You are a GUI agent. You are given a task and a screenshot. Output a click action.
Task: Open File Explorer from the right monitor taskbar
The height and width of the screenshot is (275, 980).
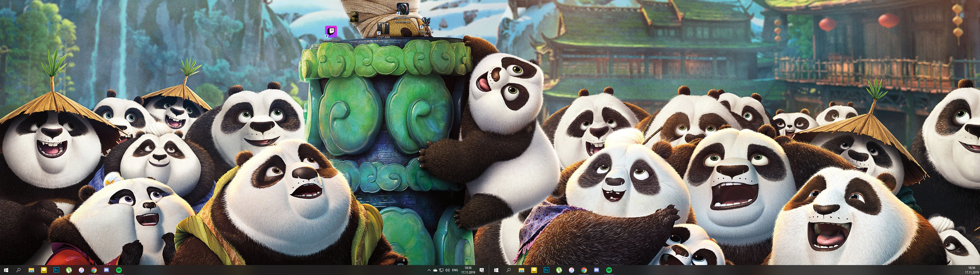521,270
